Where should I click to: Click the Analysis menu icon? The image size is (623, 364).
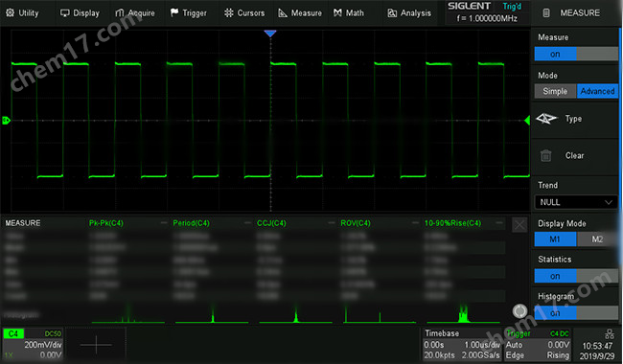(x=392, y=13)
